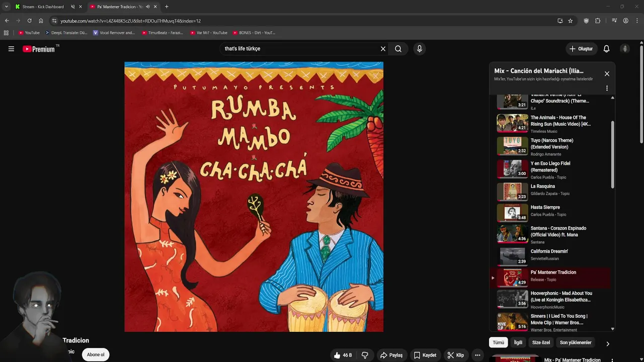The image size is (644, 362).
Task: Open the TimurBeatz bookmark
Action: coord(162,33)
